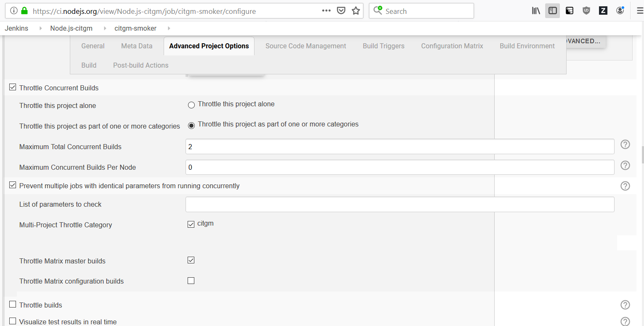Navigate to the Node.js-citgm breadcrumb link
644x326 pixels.
(x=72, y=28)
